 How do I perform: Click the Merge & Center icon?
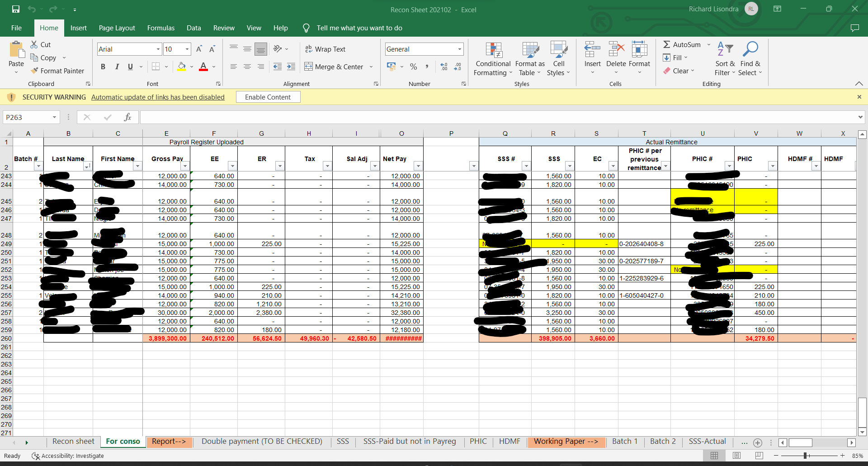click(308, 67)
